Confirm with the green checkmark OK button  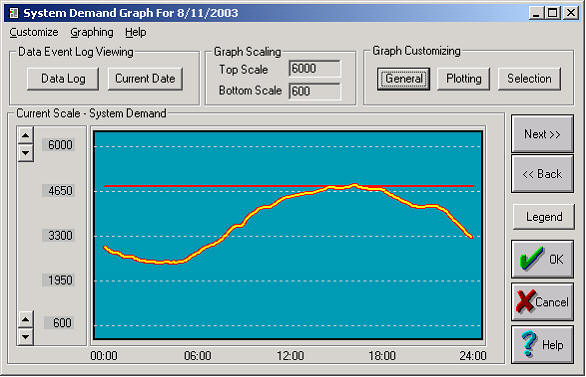coord(542,259)
